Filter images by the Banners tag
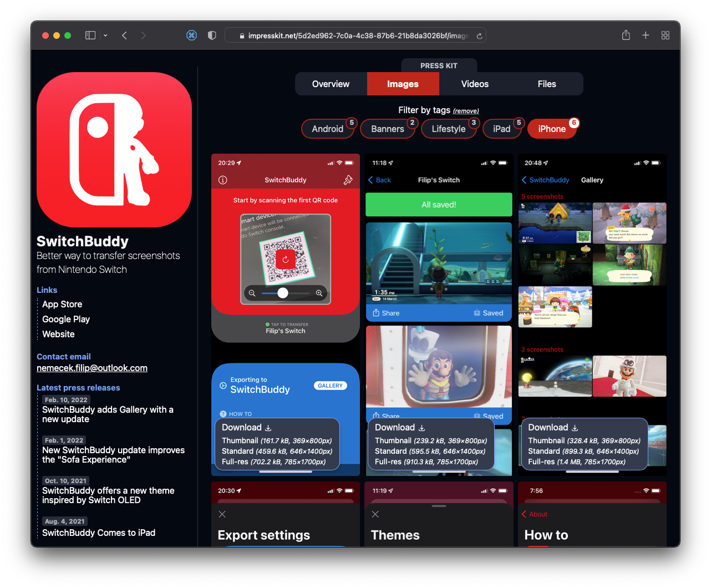Viewport: 711px width, 588px height. tap(388, 129)
